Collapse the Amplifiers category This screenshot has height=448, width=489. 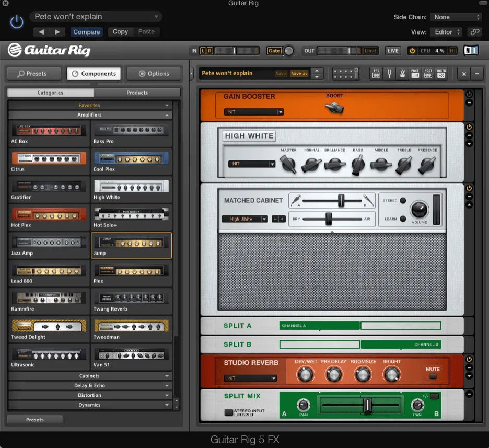pos(90,115)
